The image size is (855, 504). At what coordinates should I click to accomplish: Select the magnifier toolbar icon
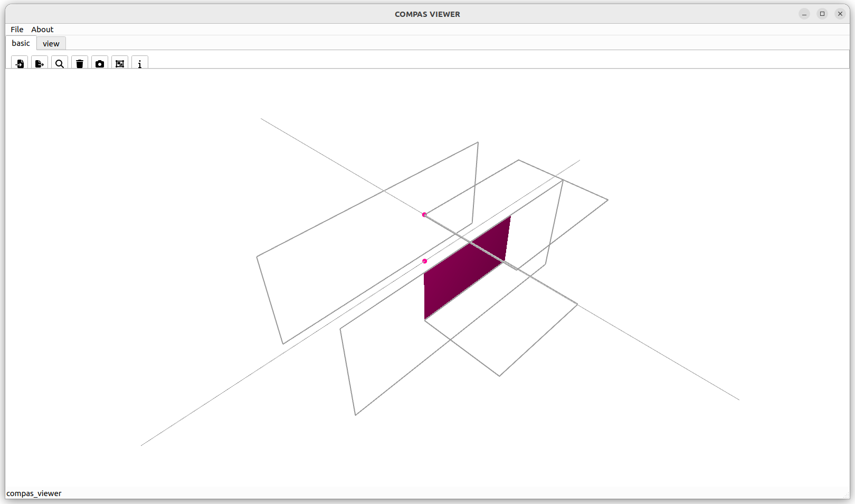(59, 63)
